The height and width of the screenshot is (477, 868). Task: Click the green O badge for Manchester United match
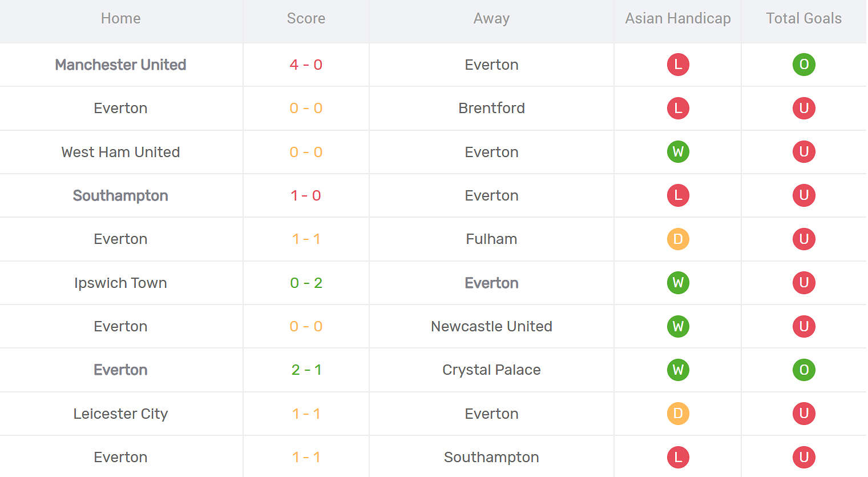click(804, 65)
